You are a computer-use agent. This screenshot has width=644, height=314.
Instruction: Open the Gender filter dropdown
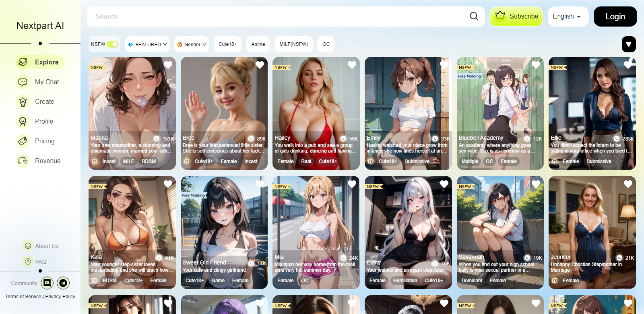tap(192, 44)
